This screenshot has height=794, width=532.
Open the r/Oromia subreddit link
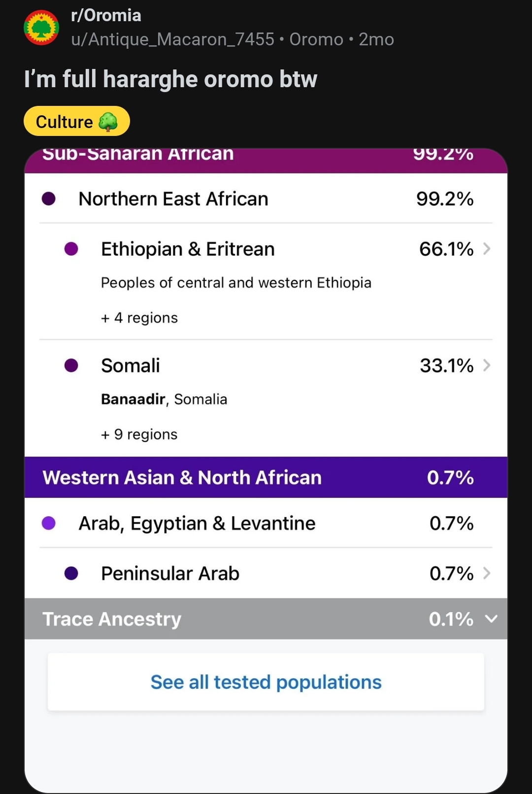point(106,16)
